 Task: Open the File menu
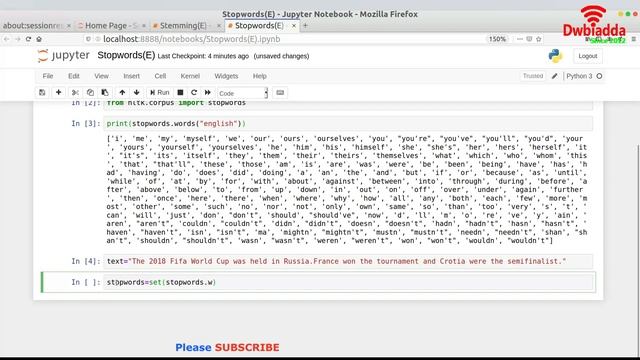48,76
